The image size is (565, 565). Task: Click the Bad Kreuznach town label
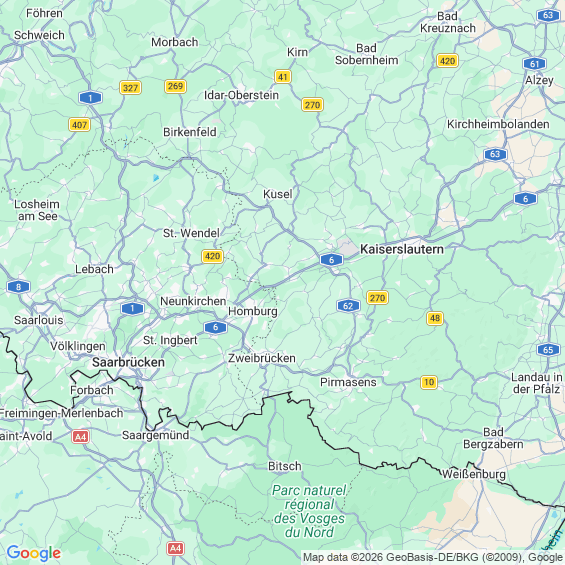[448, 22]
